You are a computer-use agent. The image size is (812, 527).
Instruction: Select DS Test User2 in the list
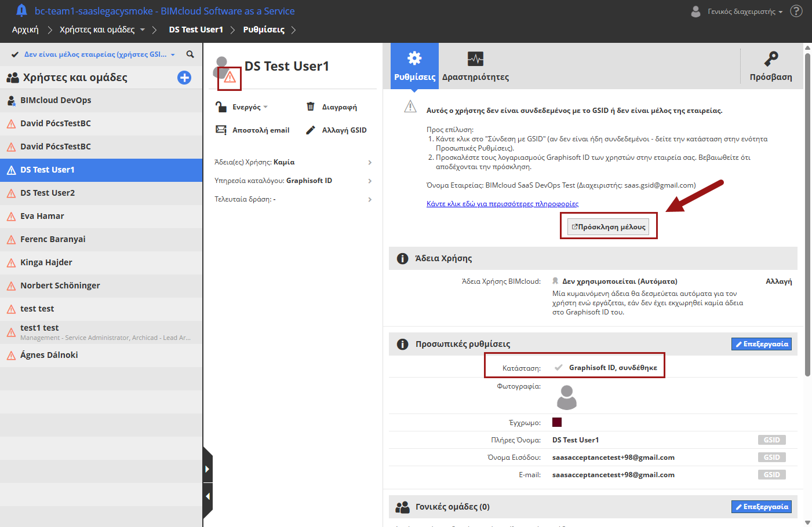[101, 193]
